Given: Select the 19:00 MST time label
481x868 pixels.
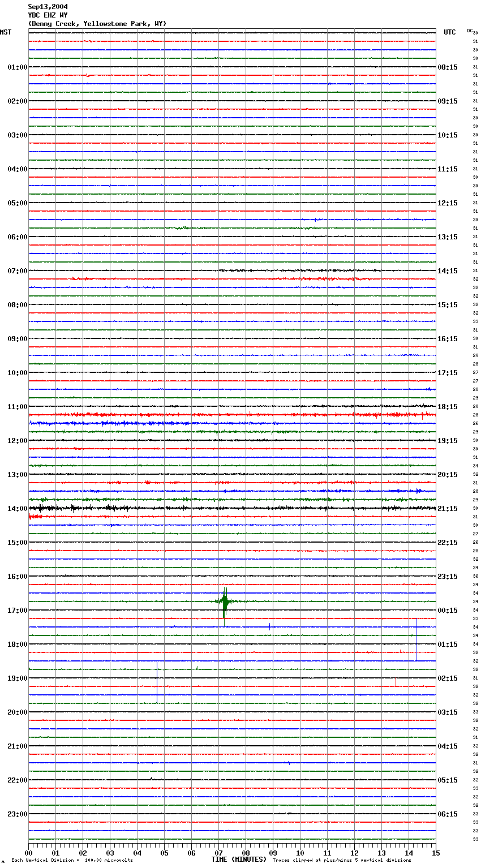Looking at the screenshot, I should pos(18,678).
